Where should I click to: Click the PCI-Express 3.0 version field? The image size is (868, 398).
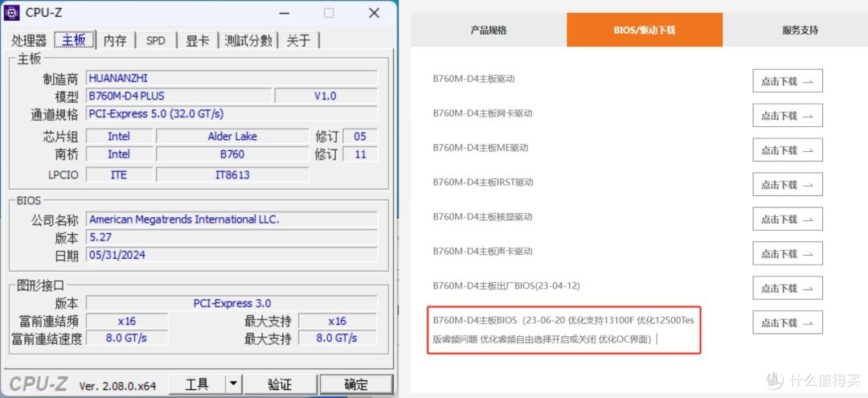pyautogui.click(x=231, y=303)
